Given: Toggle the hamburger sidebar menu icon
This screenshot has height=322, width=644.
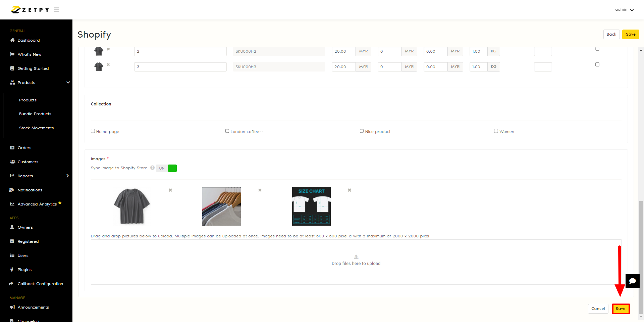Looking at the screenshot, I should 56,10.
